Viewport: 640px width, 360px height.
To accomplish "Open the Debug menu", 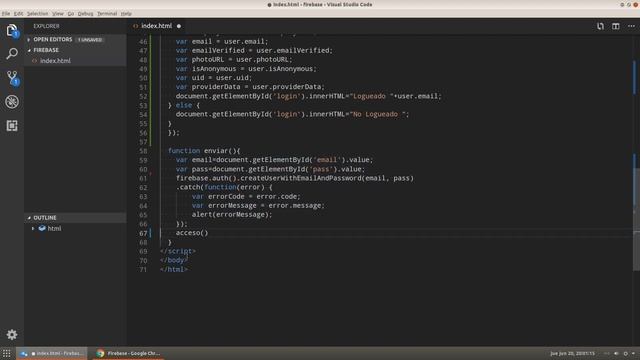I will pos(85,13).
